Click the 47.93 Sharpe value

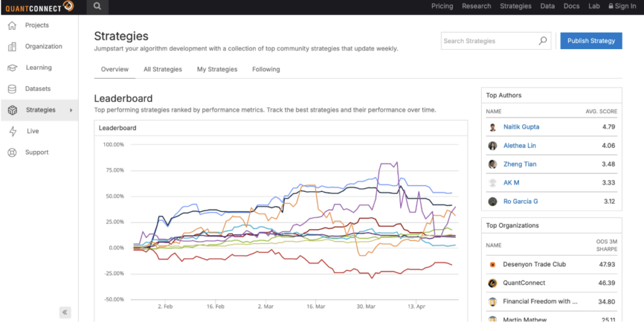coord(607,264)
